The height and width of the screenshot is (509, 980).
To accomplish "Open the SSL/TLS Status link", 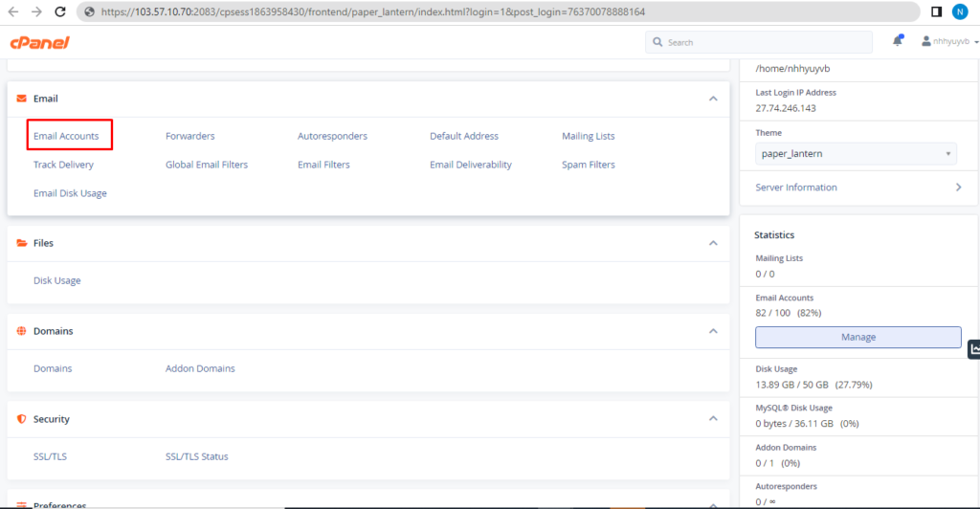I will pos(196,456).
